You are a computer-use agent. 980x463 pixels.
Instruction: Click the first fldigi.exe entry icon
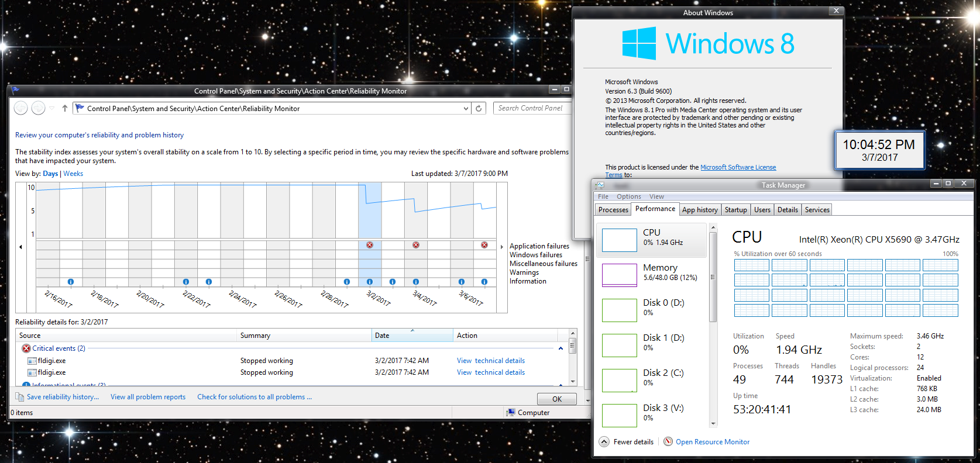pos(32,361)
